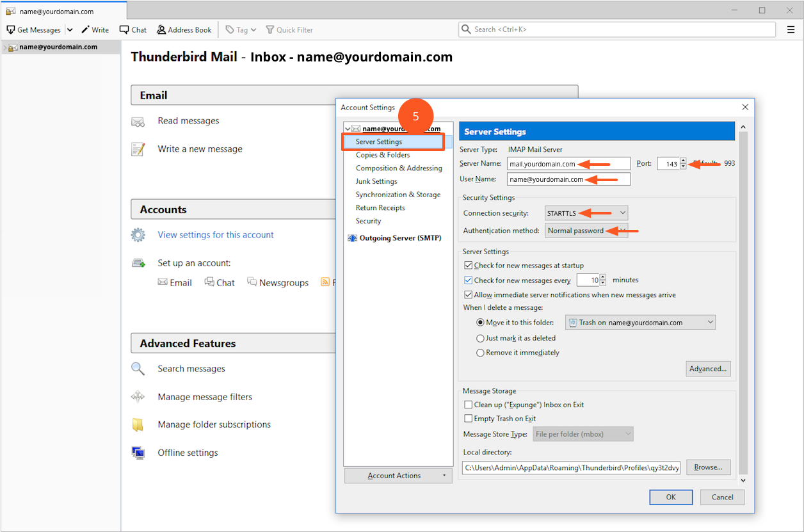Enable Empty Trash on Exit checkbox
This screenshot has height=532, width=804.
[468, 419]
